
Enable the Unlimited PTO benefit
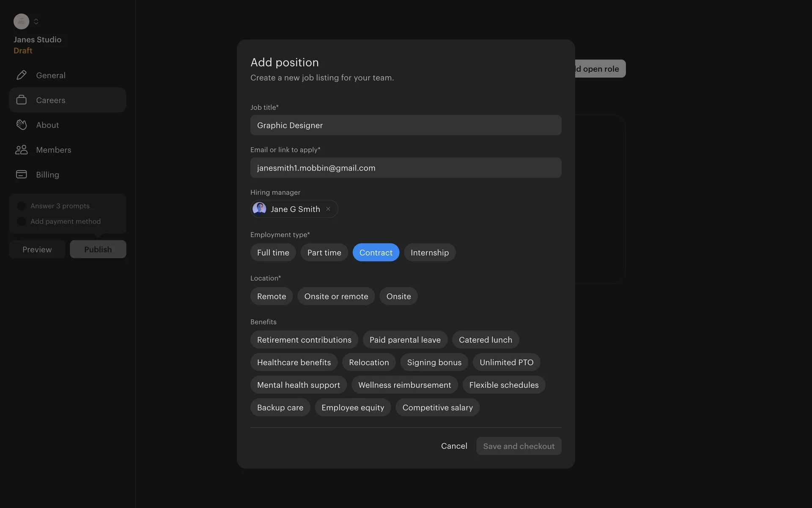pos(506,362)
